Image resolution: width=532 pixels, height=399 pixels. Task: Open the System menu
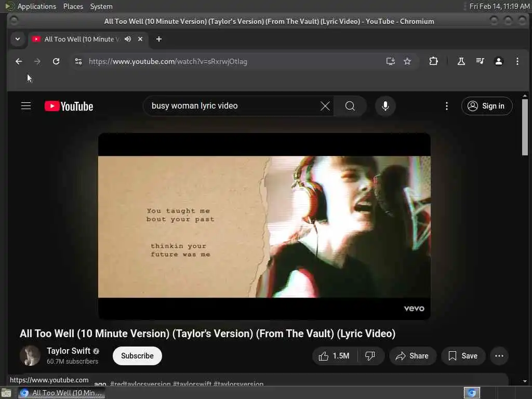(101, 6)
